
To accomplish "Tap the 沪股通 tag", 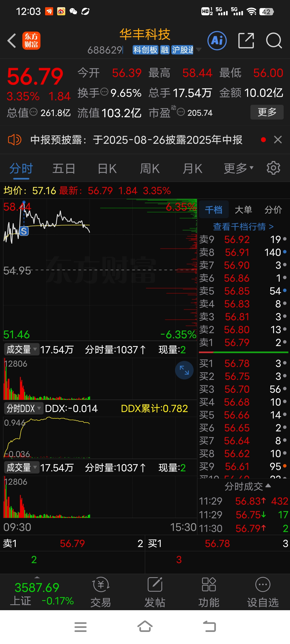I will (x=182, y=50).
